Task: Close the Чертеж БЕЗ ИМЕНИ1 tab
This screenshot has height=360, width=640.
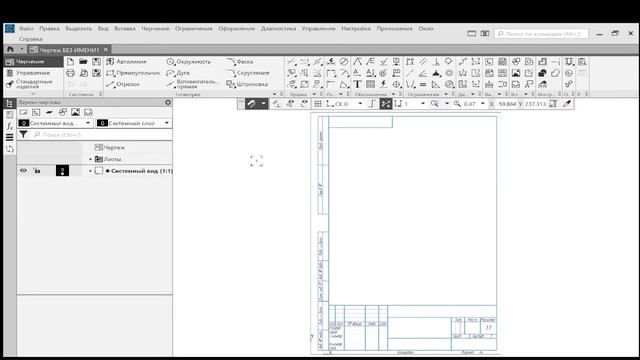Action: (x=106, y=49)
